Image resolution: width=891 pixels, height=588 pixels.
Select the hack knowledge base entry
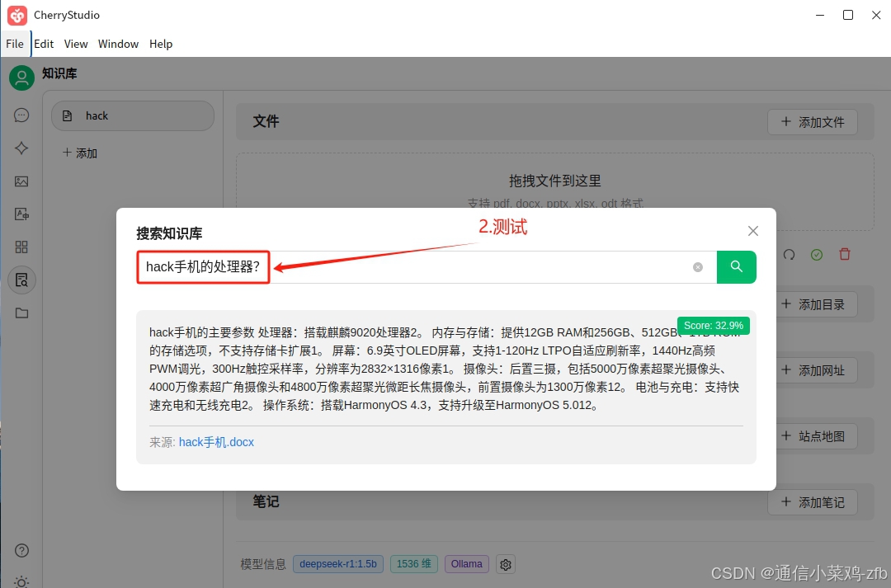132,116
